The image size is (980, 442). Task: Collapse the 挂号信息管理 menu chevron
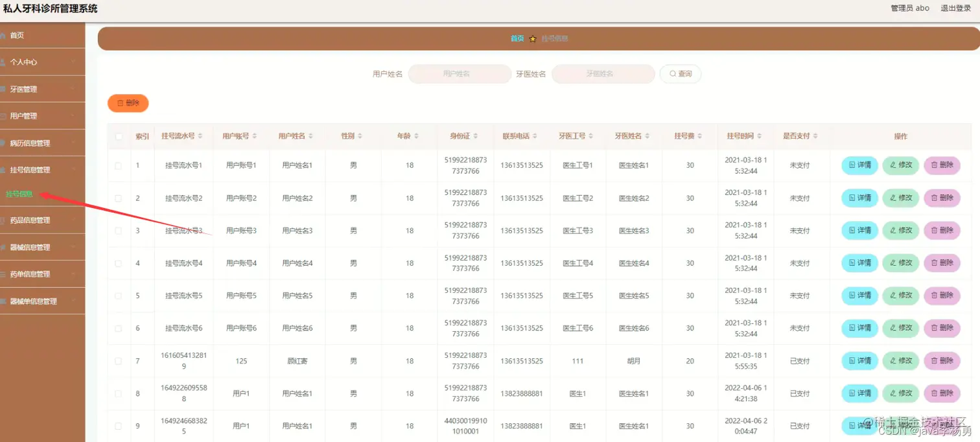(74, 170)
